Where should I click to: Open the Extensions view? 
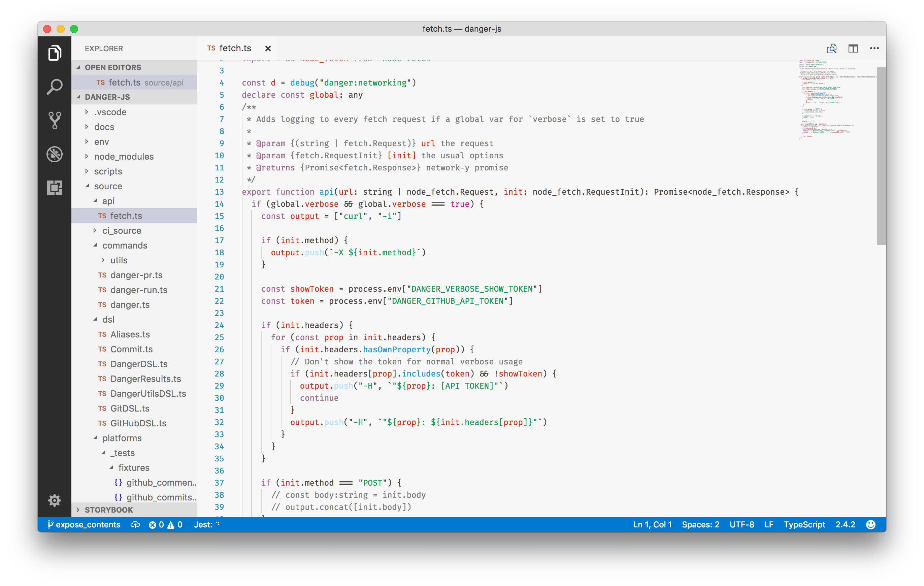click(x=54, y=188)
